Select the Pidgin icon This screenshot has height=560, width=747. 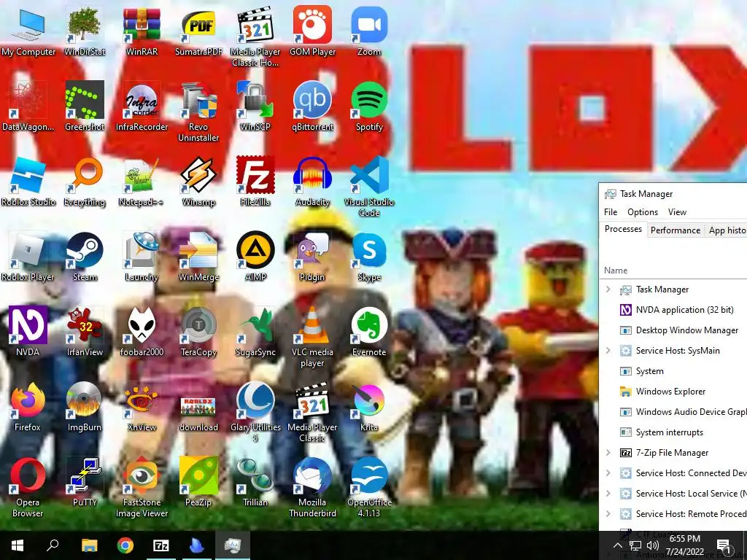(x=312, y=257)
